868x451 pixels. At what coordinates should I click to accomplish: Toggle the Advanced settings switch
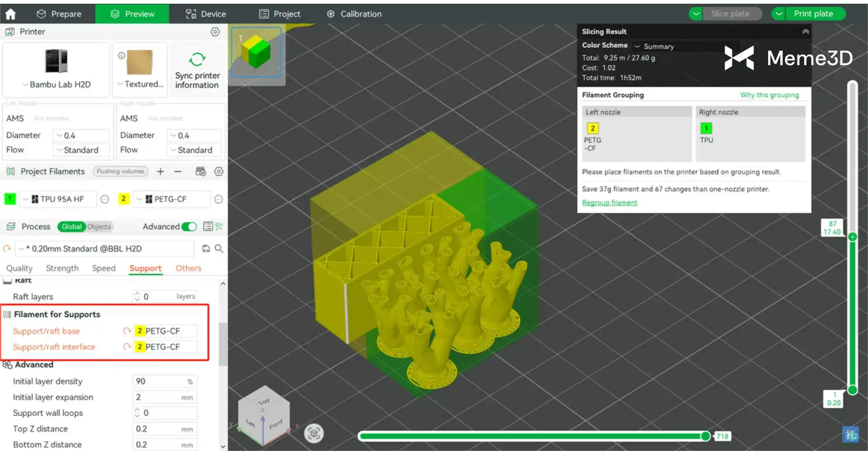[x=189, y=227]
